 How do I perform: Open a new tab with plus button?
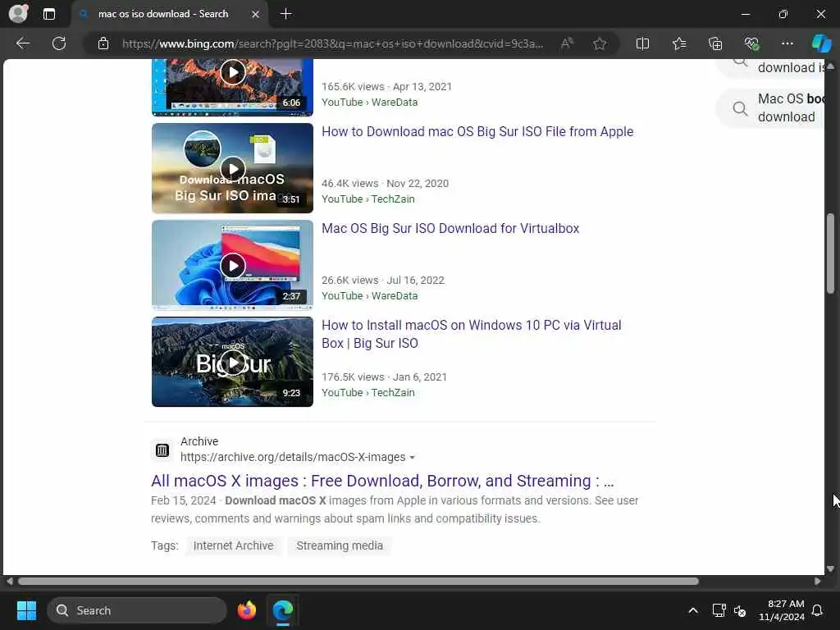pos(286,14)
